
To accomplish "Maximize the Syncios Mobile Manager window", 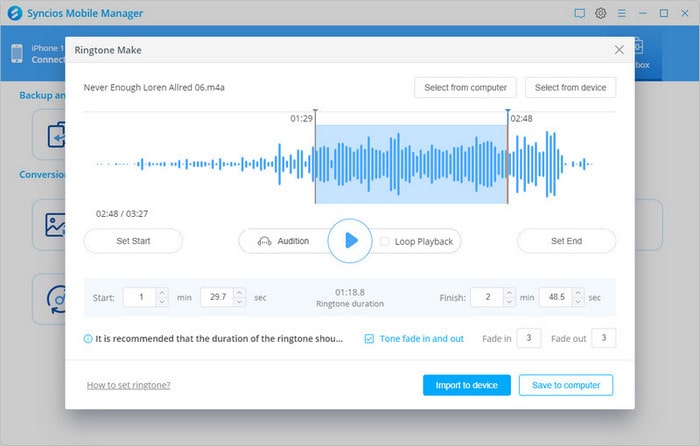I will pos(664,13).
